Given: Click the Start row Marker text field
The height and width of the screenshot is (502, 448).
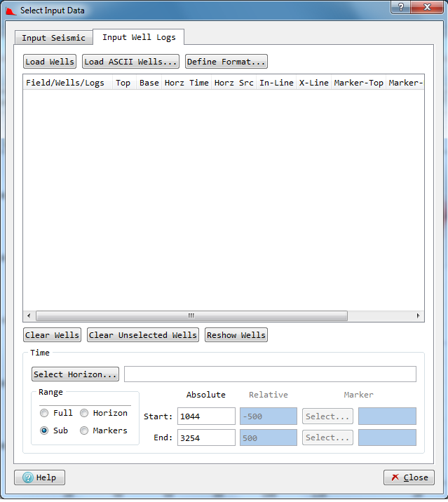Looking at the screenshot, I should coord(387,416).
